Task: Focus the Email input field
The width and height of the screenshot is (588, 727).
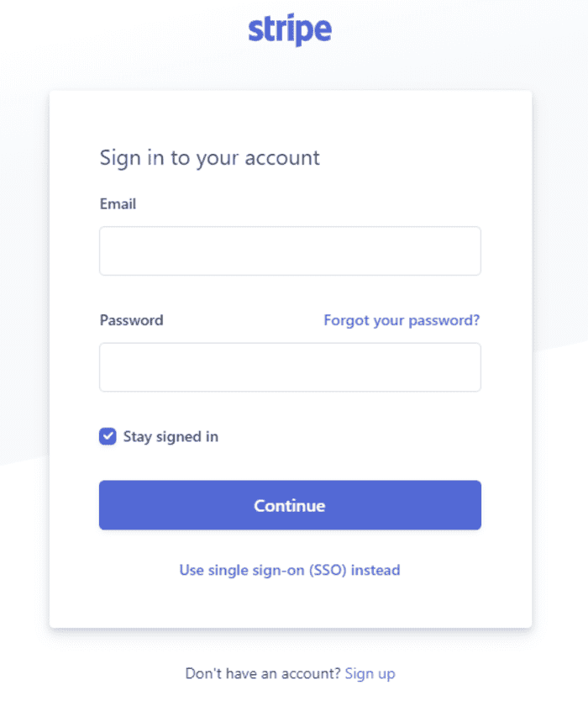Action: [290, 250]
